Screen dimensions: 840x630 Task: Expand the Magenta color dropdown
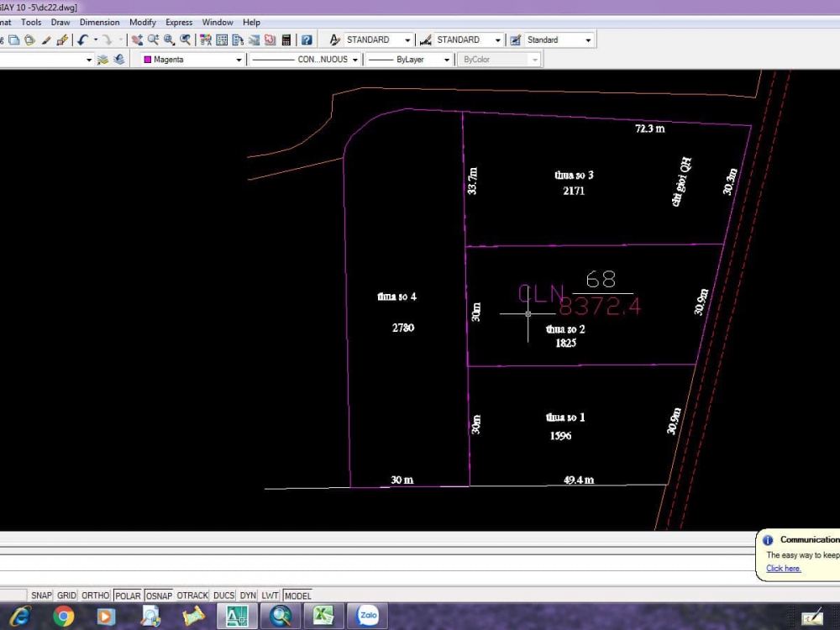tap(239, 60)
